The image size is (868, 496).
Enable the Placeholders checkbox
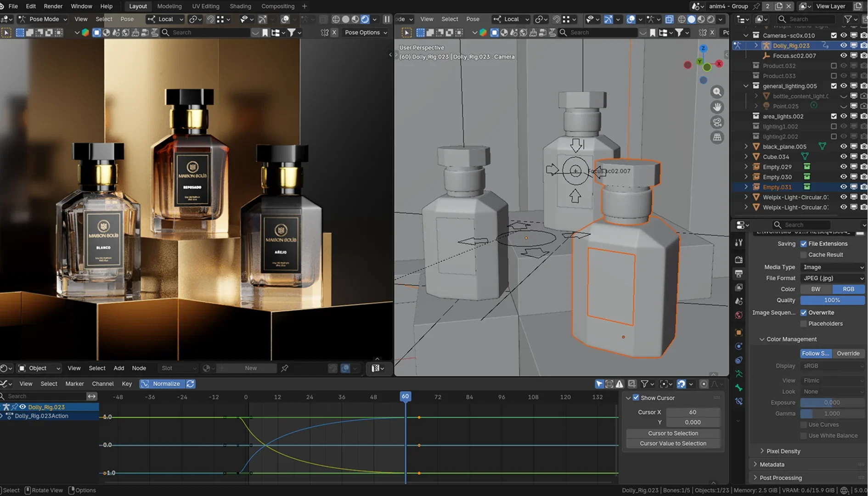(803, 324)
